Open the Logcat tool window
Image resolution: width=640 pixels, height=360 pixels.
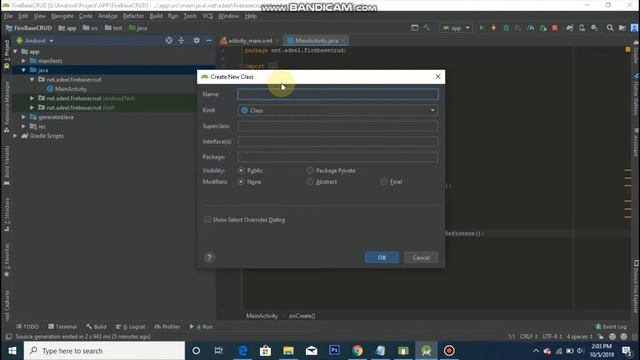[x=131, y=327]
